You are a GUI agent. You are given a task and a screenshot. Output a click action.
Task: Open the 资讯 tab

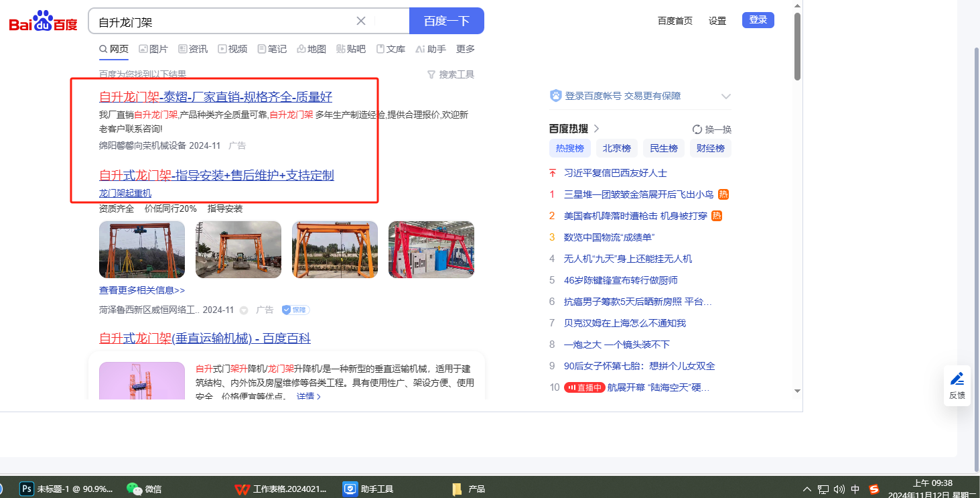tap(193, 49)
